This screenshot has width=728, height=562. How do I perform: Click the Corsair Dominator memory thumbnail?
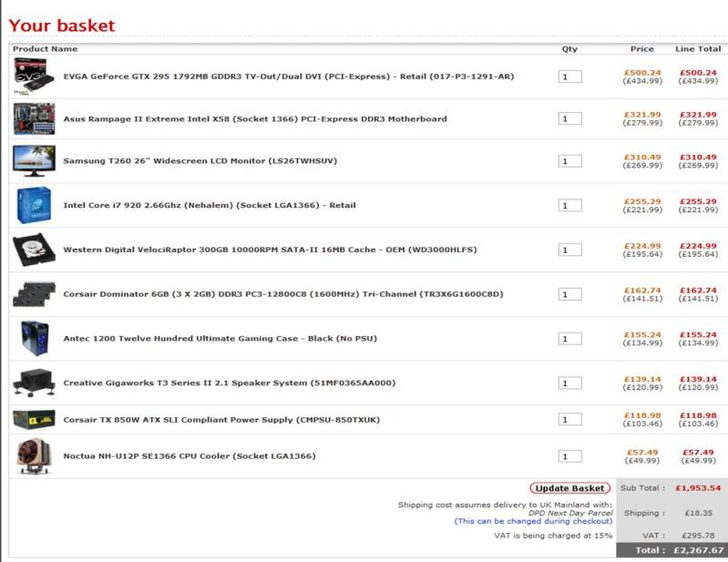[34, 294]
